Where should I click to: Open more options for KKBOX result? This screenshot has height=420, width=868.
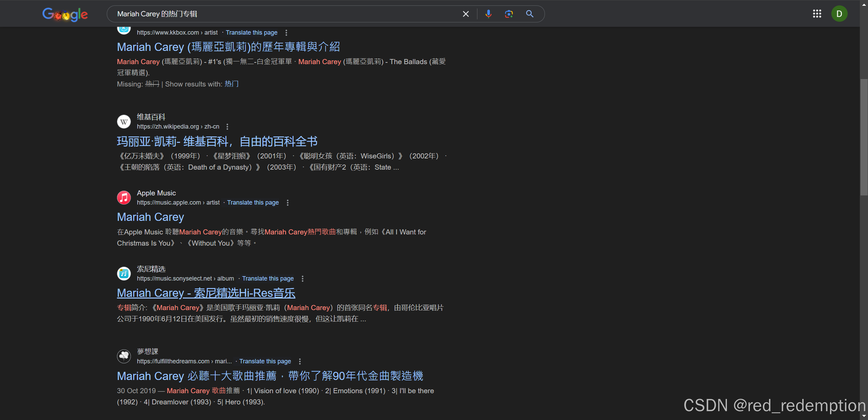pyautogui.click(x=287, y=33)
